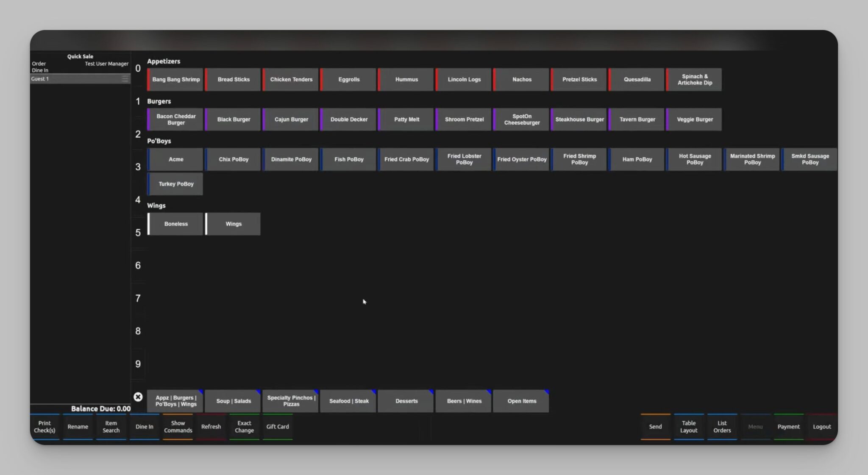The height and width of the screenshot is (475, 868).
Task: Open the Seafood | Steak tab
Action: point(348,401)
